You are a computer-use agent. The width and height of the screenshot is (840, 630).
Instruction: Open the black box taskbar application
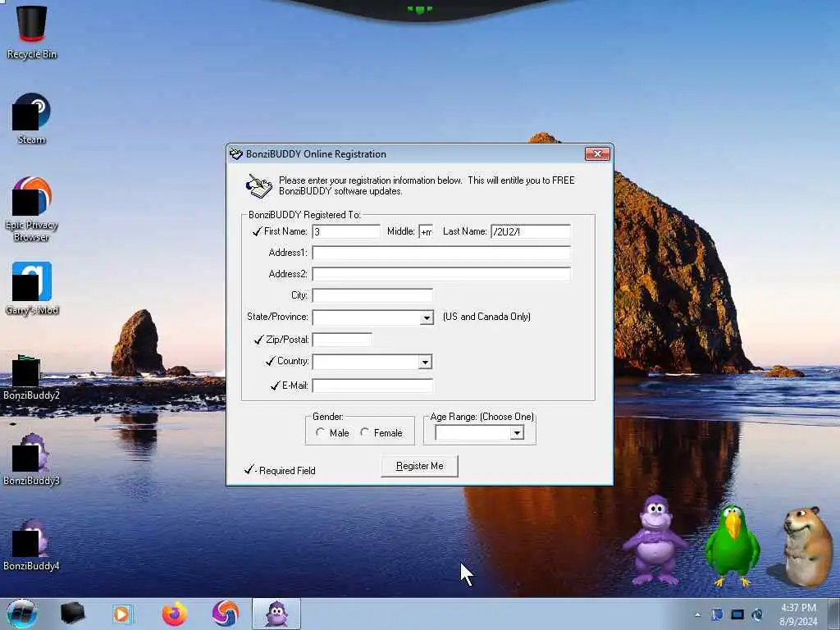tap(72, 614)
